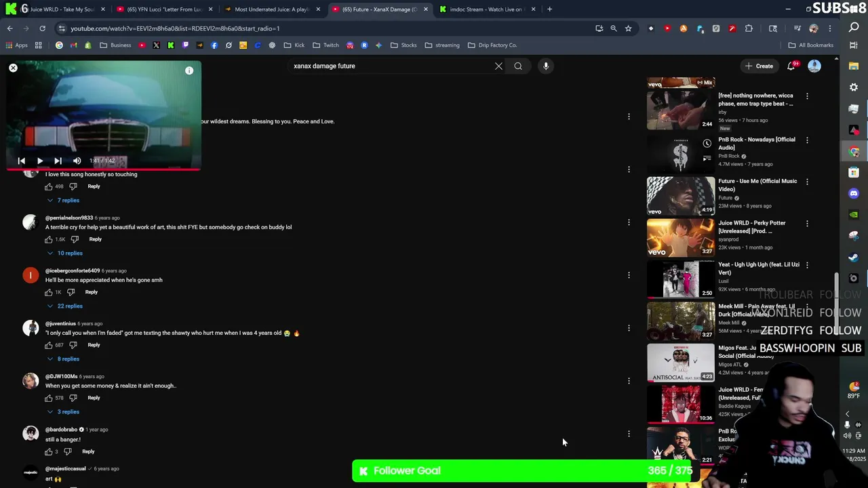Image resolution: width=868 pixels, height=488 pixels.
Task: Start voice search with microphone
Action: (546, 66)
